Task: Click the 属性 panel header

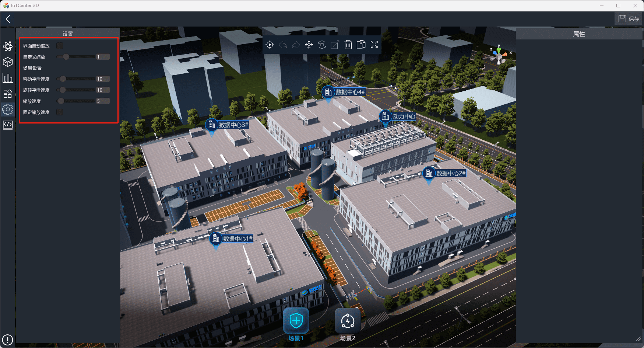Action: pyautogui.click(x=579, y=34)
